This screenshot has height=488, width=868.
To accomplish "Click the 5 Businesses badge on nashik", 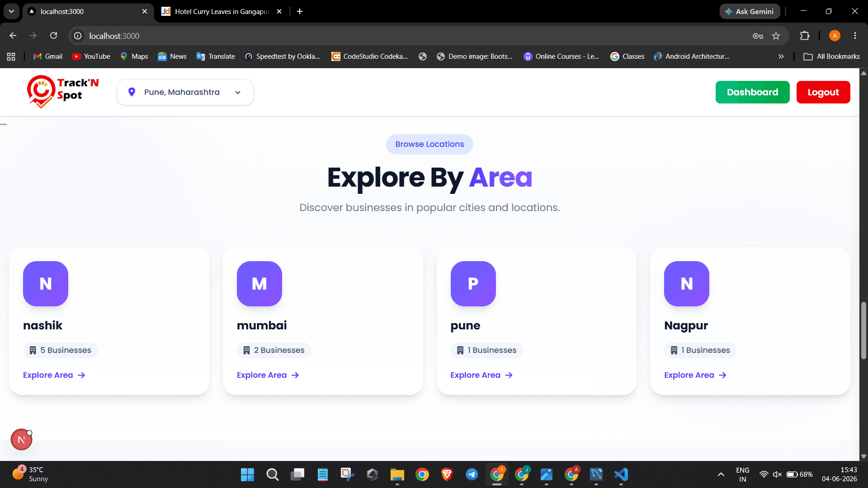I will point(61,350).
